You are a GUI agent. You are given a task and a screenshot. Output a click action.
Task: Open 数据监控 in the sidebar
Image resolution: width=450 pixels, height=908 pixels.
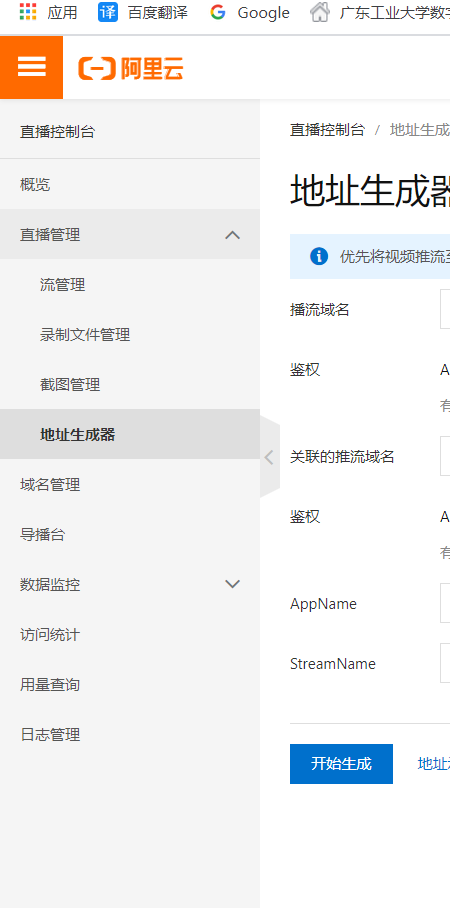click(130, 584)
